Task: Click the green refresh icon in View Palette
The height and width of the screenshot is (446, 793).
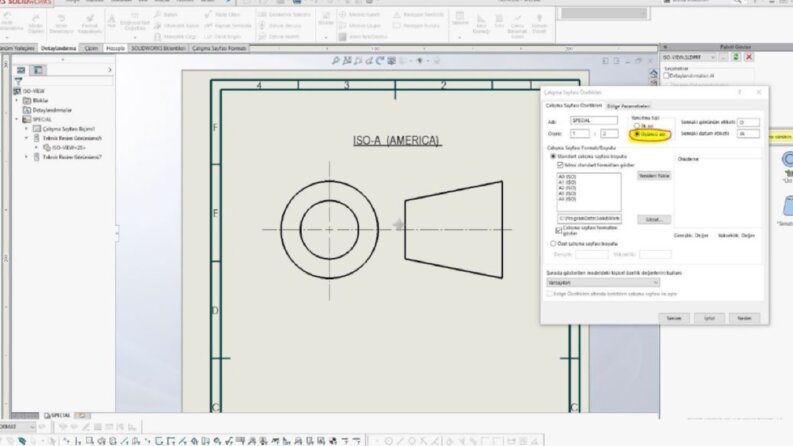Action: [736, 57]
